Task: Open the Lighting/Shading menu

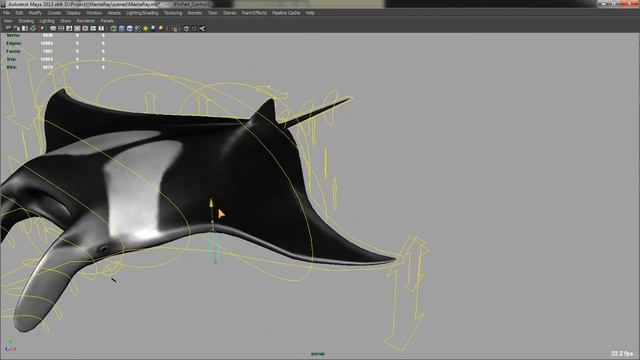Action: pos(142,13)
